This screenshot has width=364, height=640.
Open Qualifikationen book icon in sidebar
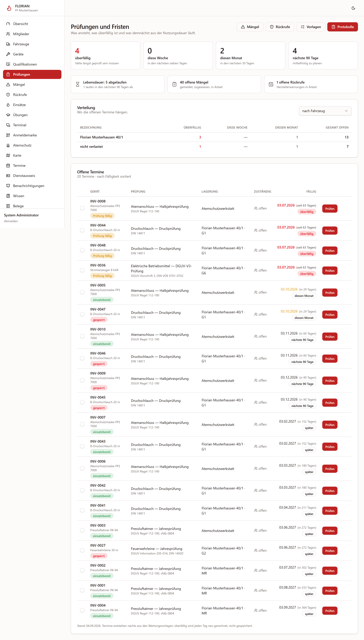point(8,64)
